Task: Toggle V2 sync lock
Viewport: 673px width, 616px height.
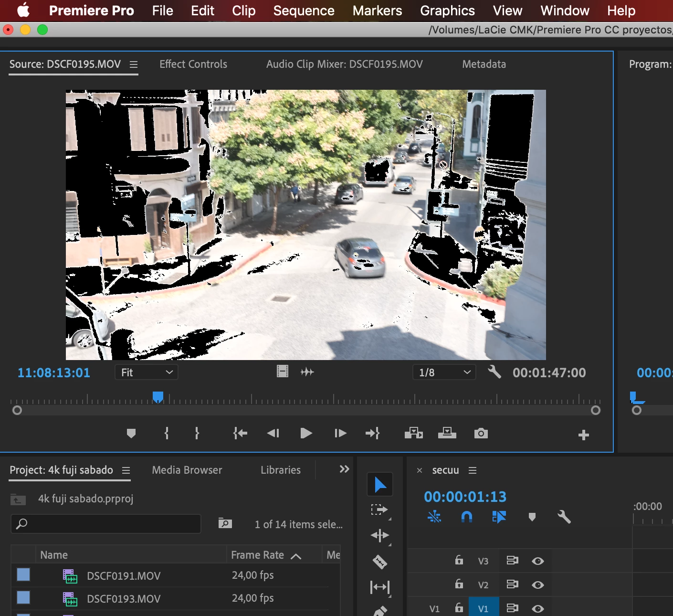Action: 512,584
